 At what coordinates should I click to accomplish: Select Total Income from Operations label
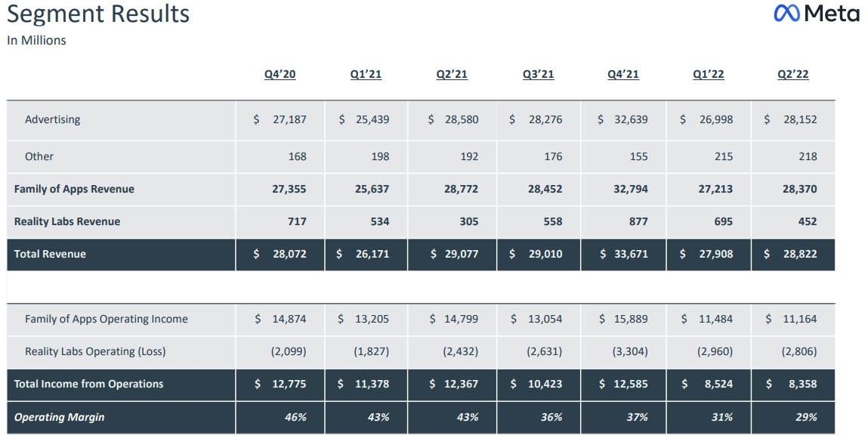tap(88, 384)
